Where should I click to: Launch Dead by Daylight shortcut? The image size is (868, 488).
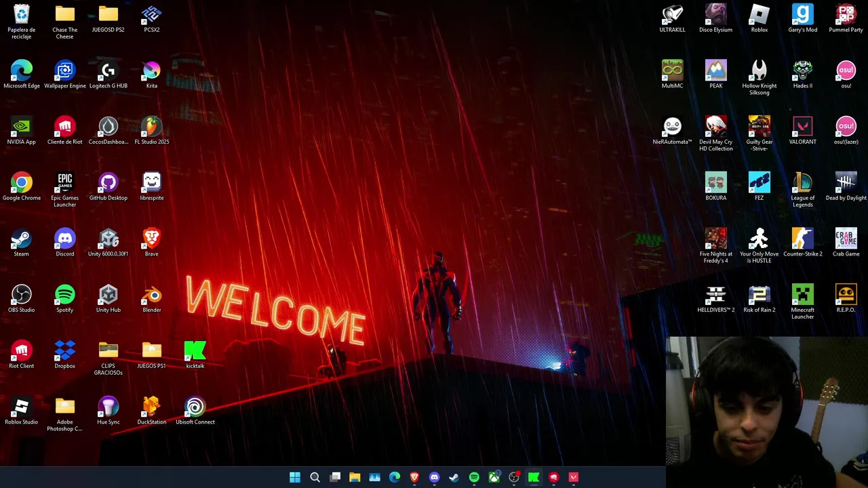coord(846,187)
